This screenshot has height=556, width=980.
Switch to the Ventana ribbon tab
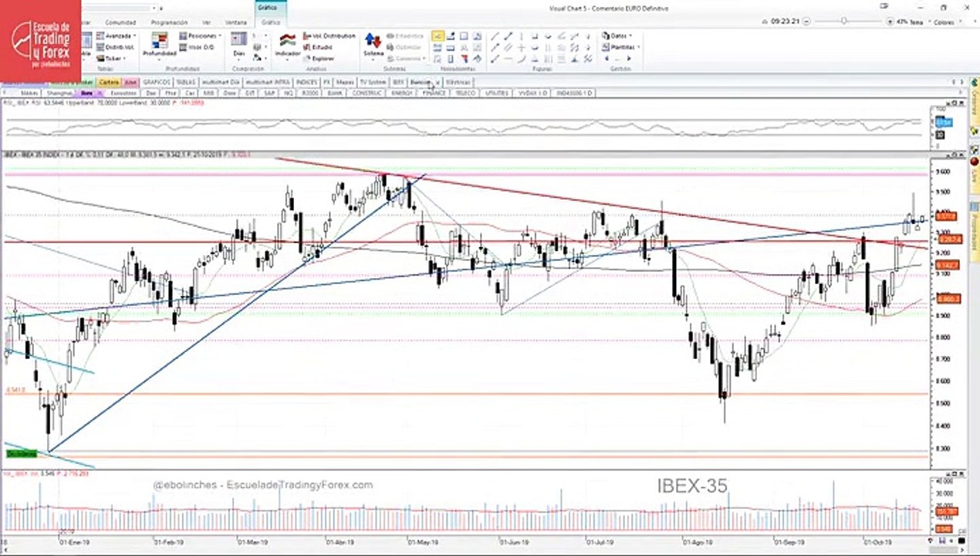(x=236, y=22)
